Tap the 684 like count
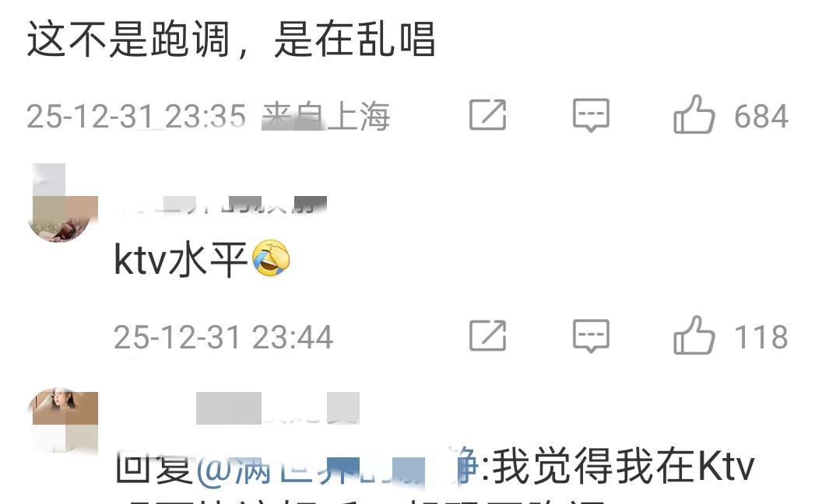The image size is (822, 504). 761,116
